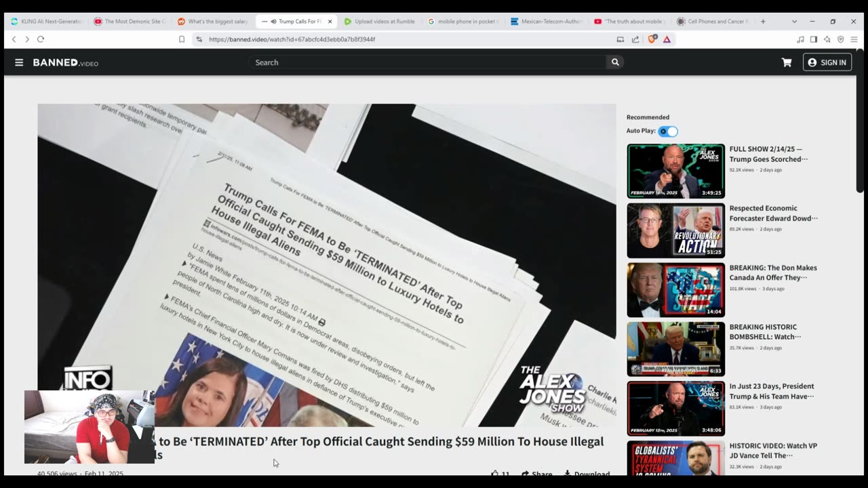
Task: Switch to Mexican-Telecom-Author tab
Action: point(547,21)
